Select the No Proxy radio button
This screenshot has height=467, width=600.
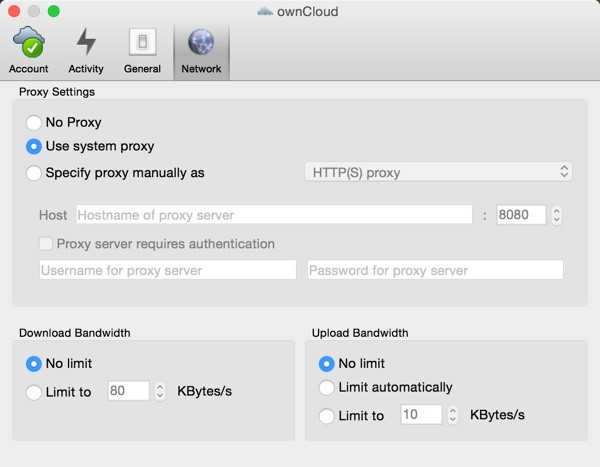(34, 122)
